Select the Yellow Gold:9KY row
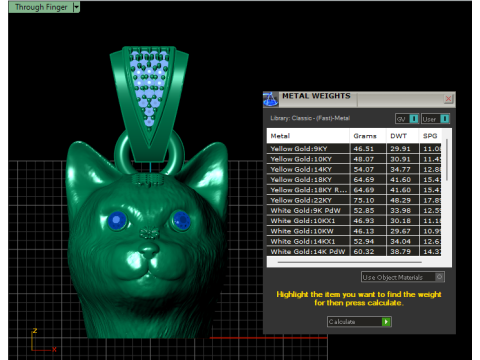This screenshot has width=480, height=360. (354, 149)
